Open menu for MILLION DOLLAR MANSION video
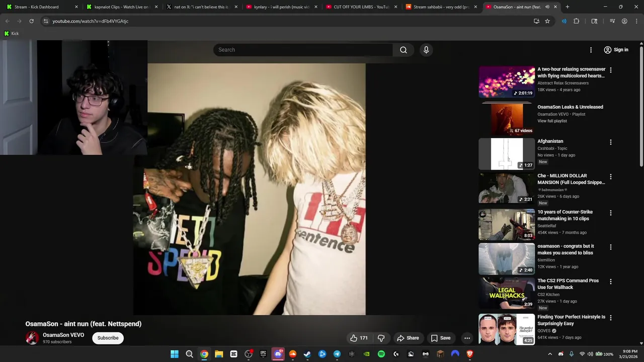This screenshot has height=362, width=644. [x=611, y=176]
